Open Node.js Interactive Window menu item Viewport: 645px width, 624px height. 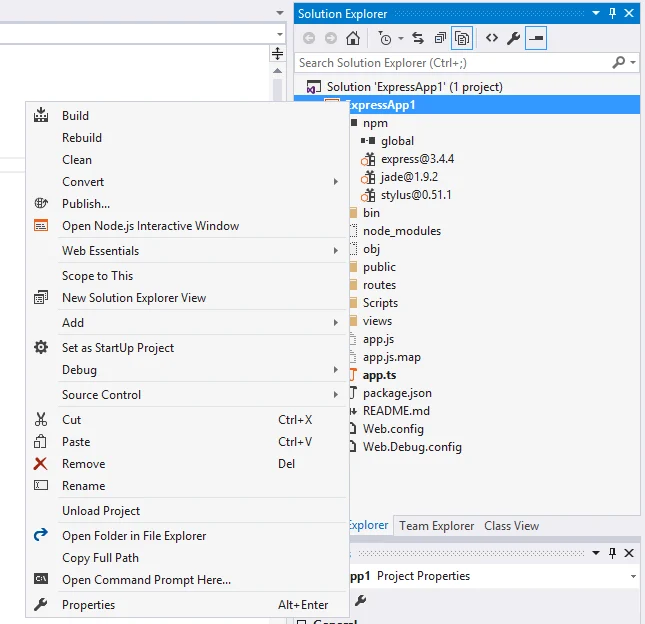click(x=187, y=226)
